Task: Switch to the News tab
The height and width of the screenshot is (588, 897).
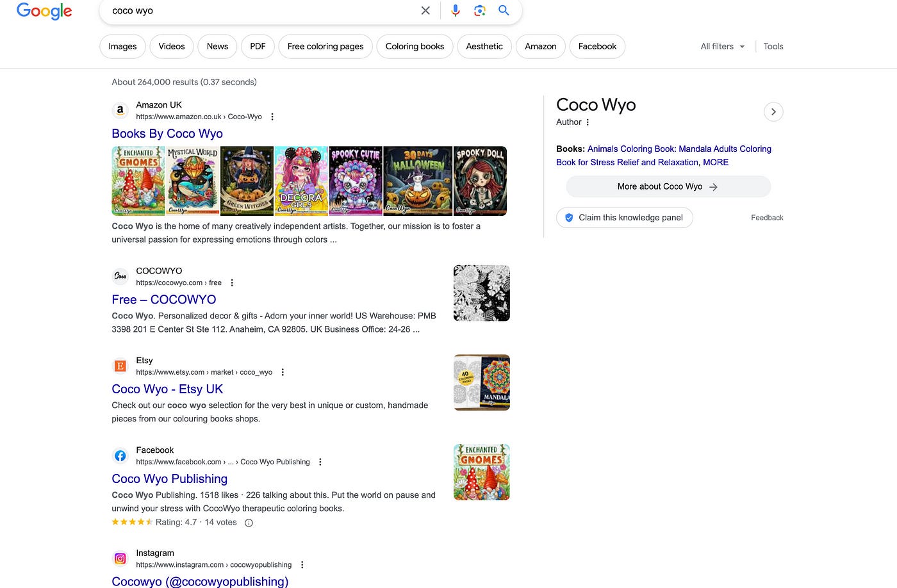Action: point(217,46)
